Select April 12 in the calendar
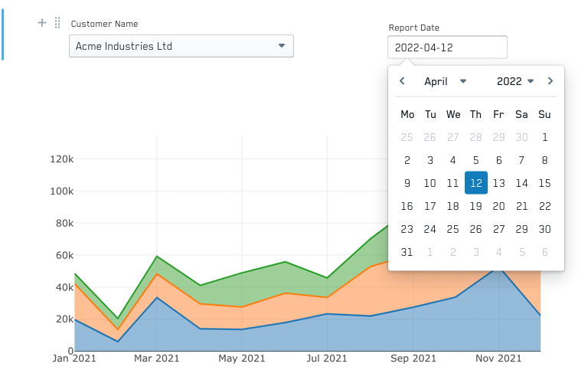This screenshot has height=383, width=588. (475, 183)
